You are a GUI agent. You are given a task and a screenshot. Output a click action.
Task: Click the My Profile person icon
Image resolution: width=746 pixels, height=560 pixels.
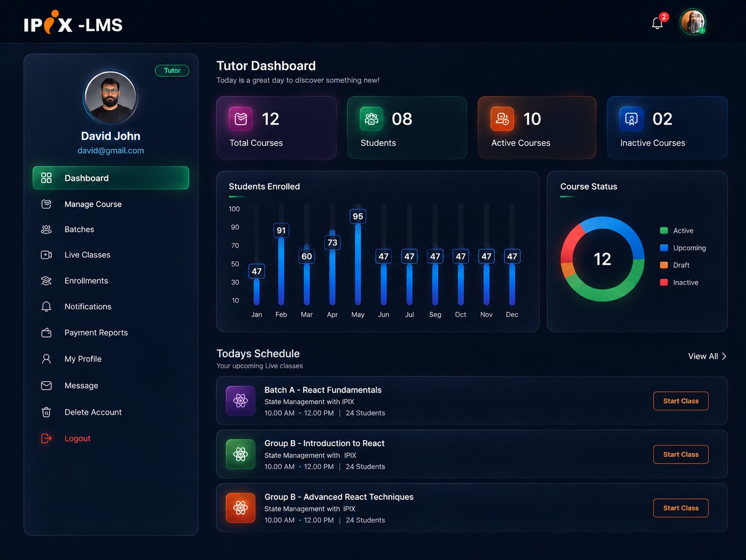[46, 359]
